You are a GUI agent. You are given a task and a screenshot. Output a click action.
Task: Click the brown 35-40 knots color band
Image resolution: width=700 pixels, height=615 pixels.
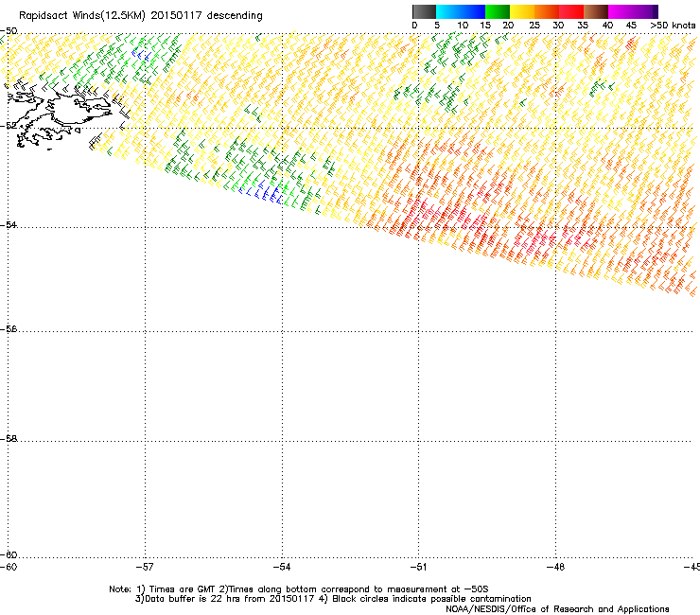pyautogui.click(x=596, y=11)
